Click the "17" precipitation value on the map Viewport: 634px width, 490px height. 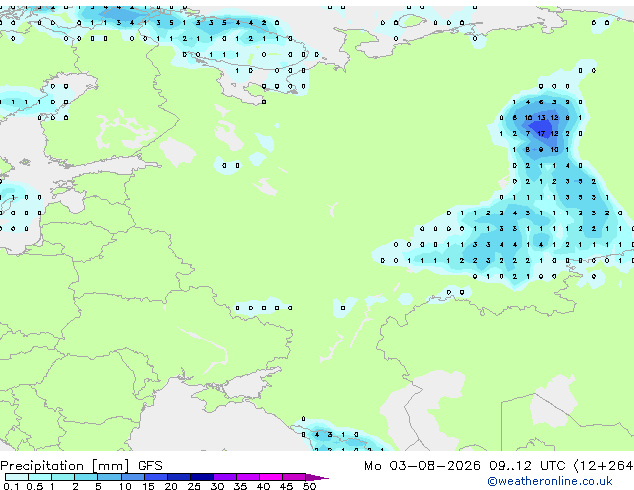click(541, 133)
